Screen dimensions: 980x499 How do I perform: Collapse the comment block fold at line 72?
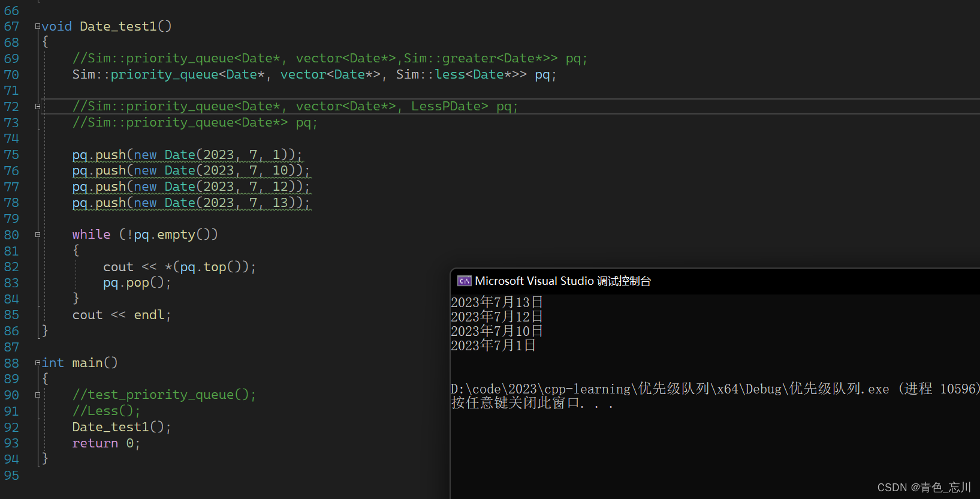tap(38, 106)
